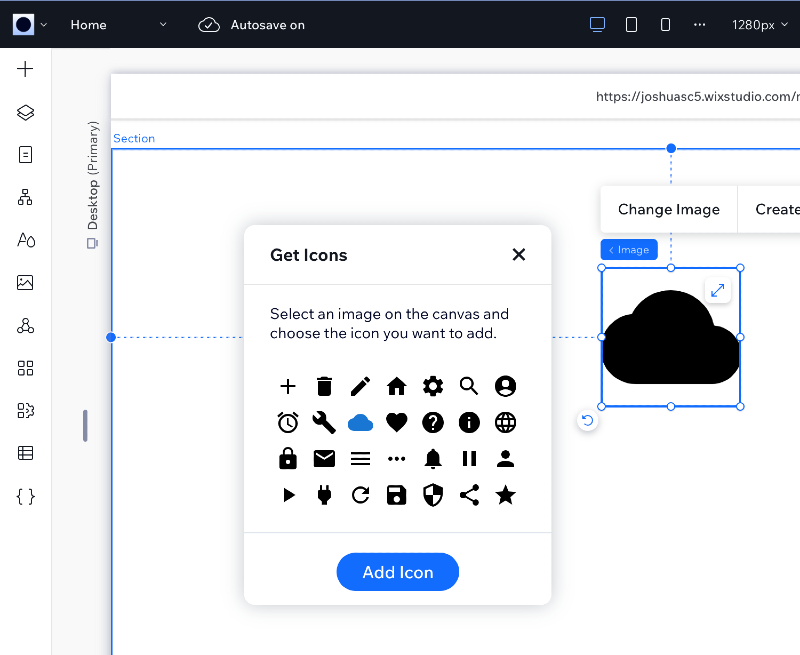Select the three dots icon in grid

396,459
